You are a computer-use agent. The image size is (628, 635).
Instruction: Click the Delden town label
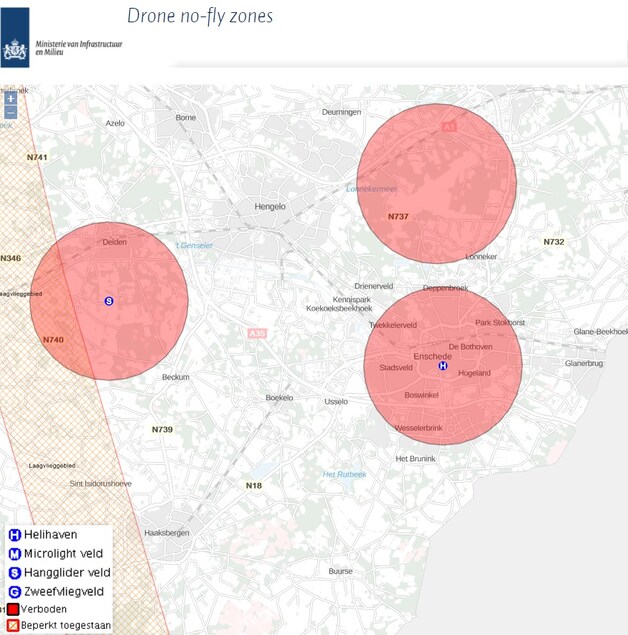pos(115,242)
